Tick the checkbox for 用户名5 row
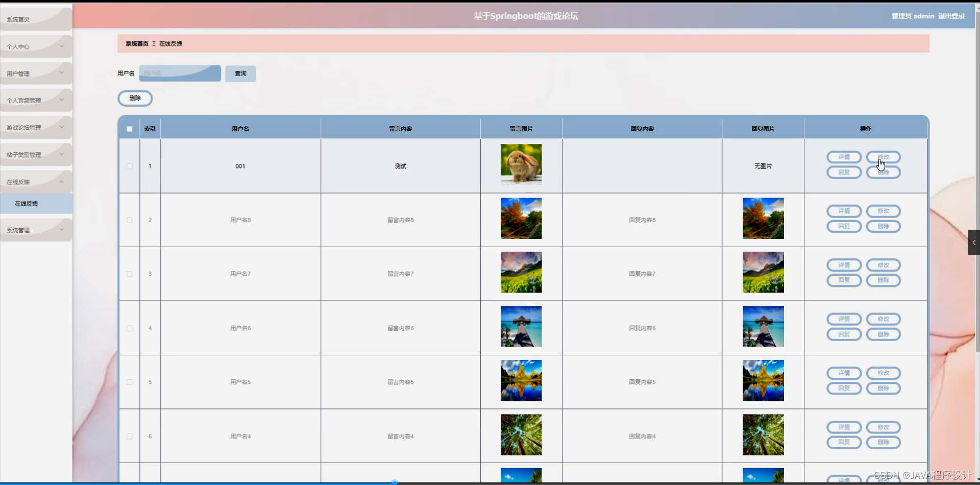 [x=130, y=382]
